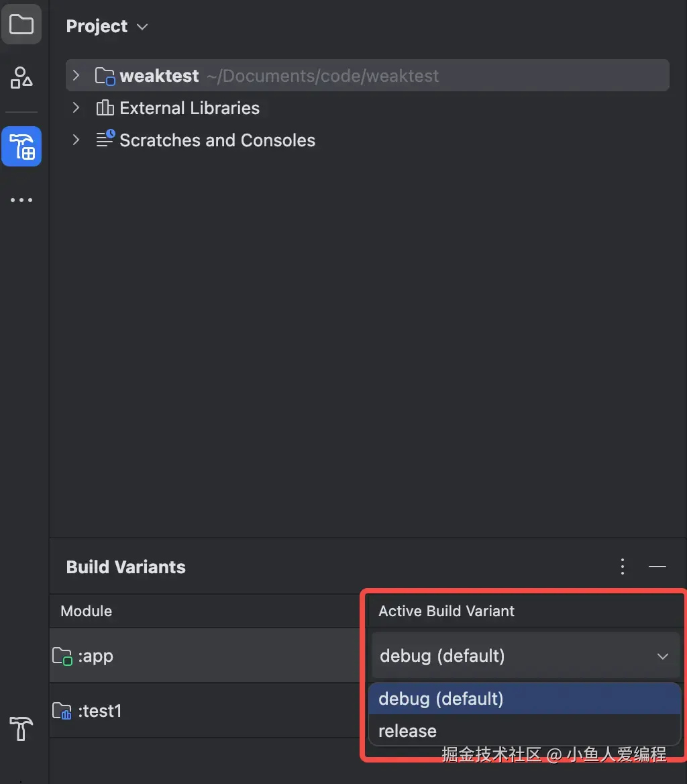Open the Build hammer tool window
Image resolution: width=687 pixels, height=784 pixels.
coord(21,728)
